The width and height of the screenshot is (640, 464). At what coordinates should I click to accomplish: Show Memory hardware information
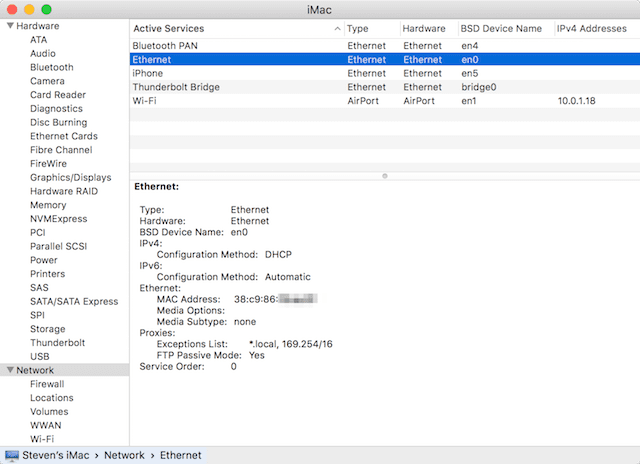point(48,205)
